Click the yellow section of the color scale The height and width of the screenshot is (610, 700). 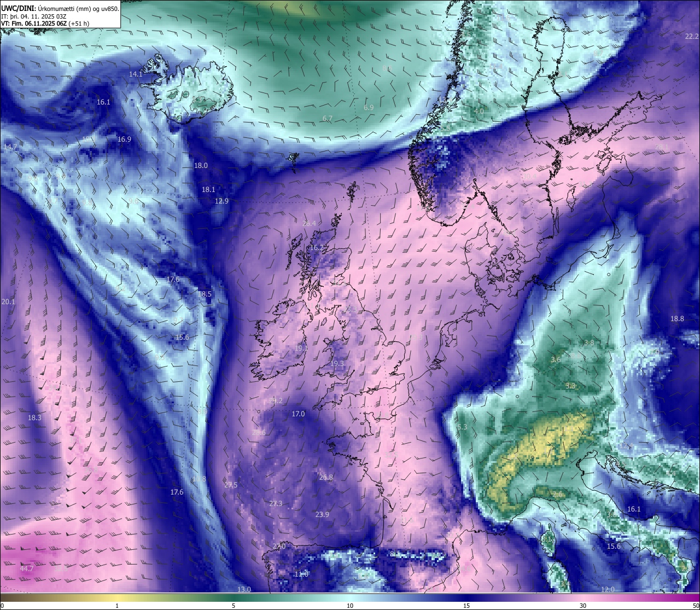tap(116, 598)
